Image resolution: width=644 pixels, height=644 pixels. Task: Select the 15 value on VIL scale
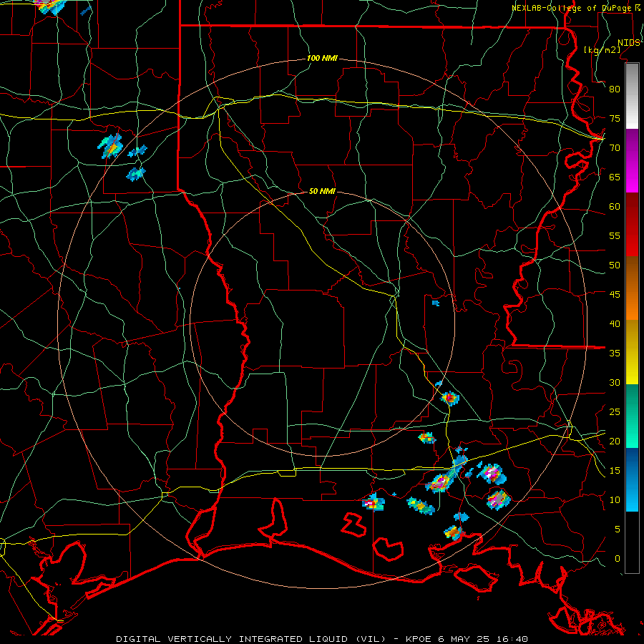tap(615, 471)
